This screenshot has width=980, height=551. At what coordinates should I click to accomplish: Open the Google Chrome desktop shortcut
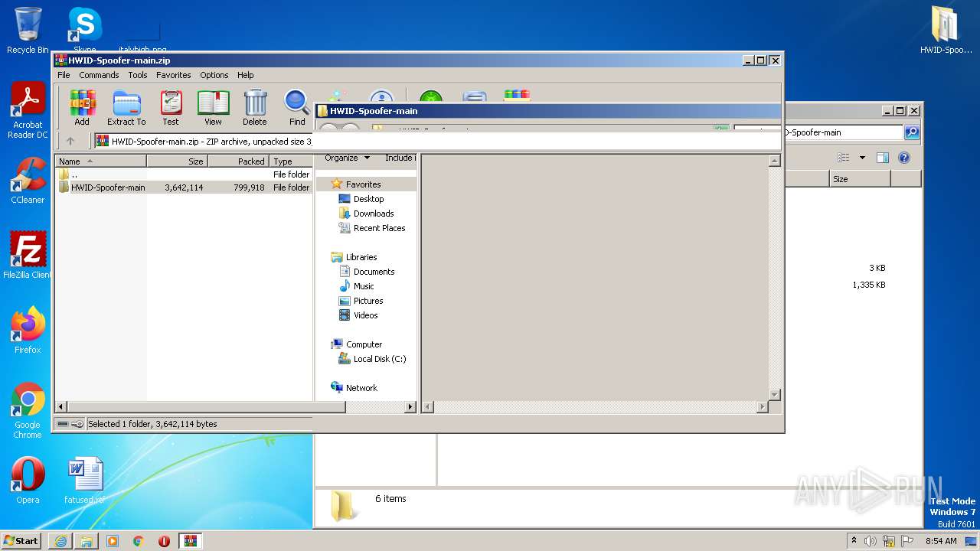tap(28, 410)
